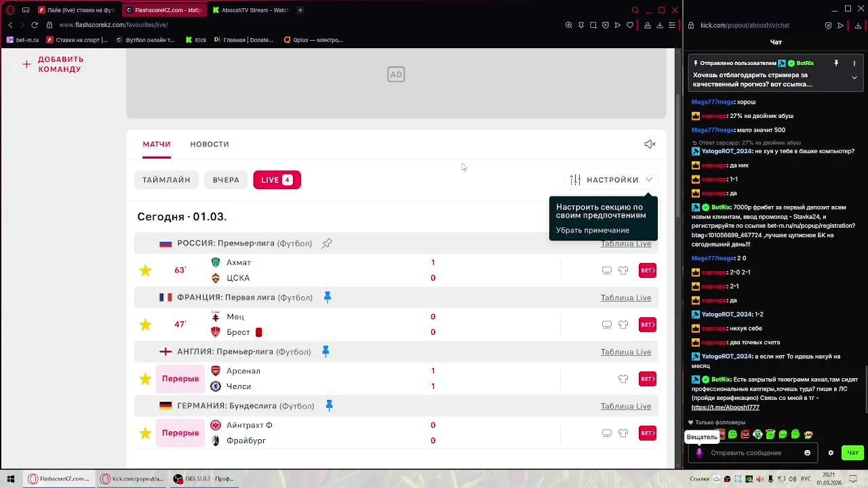Image resolution: width=868 pixels, height=488 pixels.
Task: View lineups shirt icon for Ахмат match
Action: click(623, 270)
